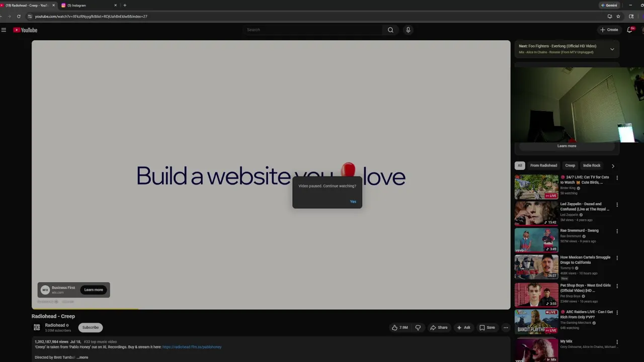
Task: Expand the description with ...more
Action: (83, 357)
